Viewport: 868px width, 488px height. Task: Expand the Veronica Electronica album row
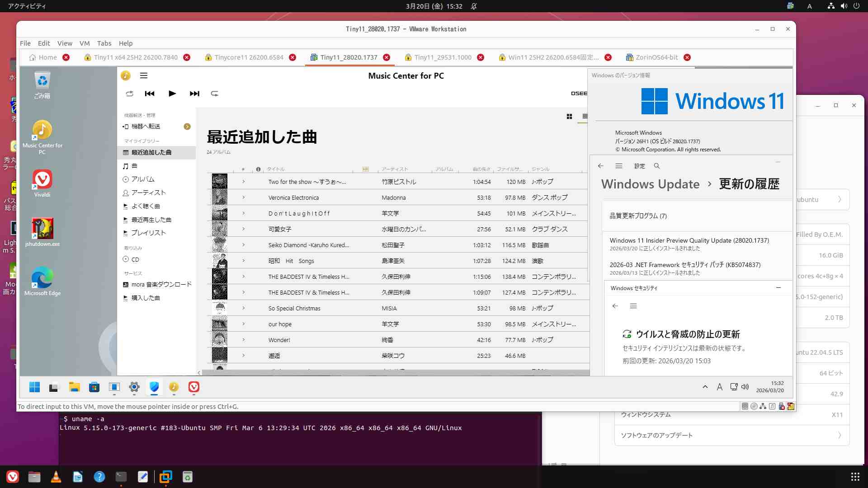click(x=243, y=197)
